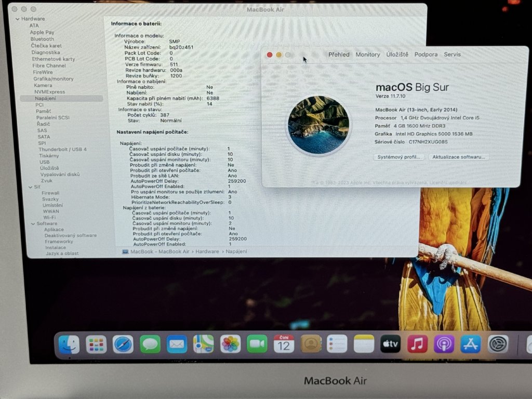Select NVMExpress in the sidebar
This screenshot has height=399, width=532.
click(49, 92)
